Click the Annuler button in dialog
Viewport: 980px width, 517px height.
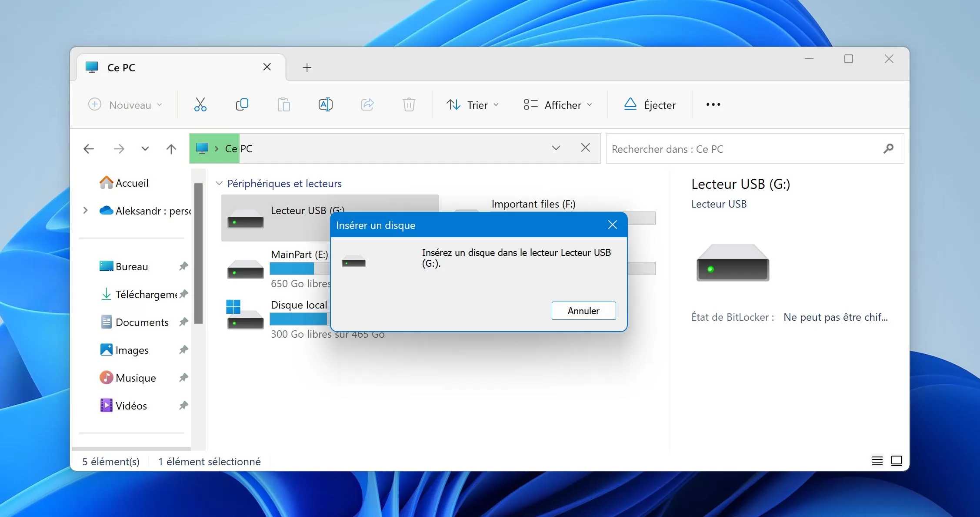[583, 311]
